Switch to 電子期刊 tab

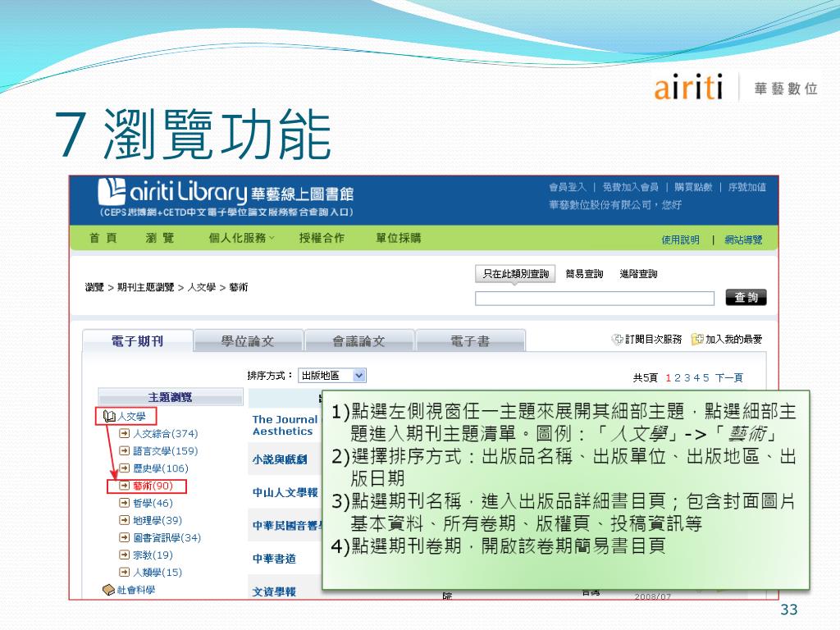(x=137, y=340)
